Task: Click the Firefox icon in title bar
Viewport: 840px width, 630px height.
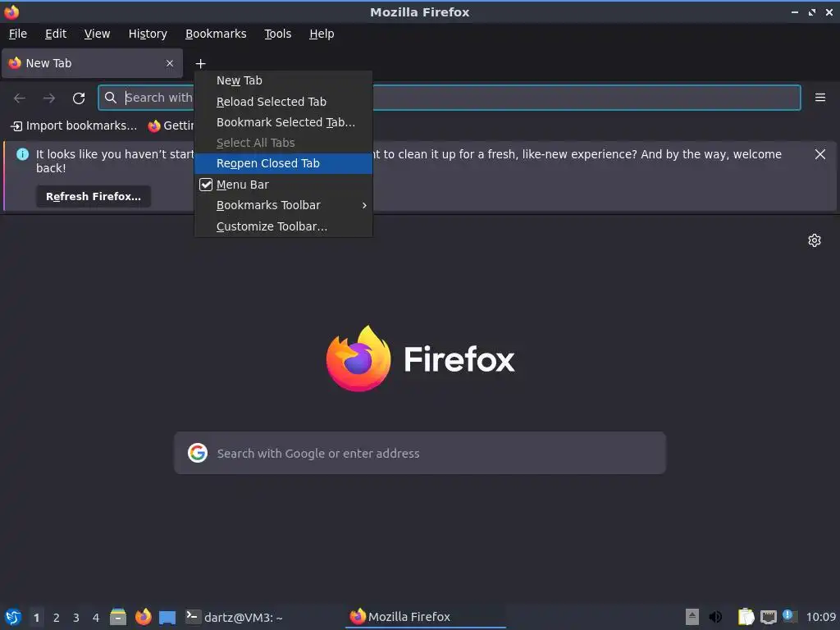Action: pos(11,11)
